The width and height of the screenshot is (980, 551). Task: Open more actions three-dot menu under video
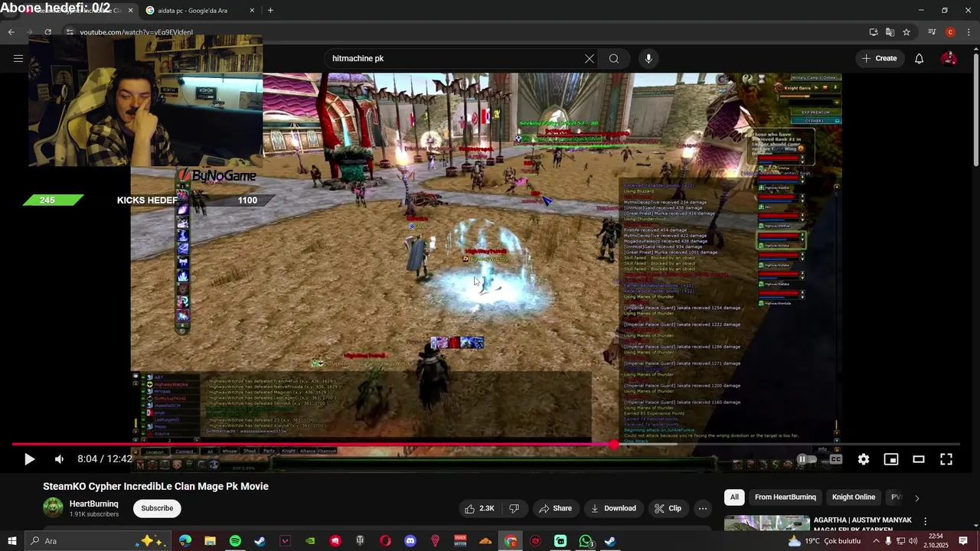[x=703, y=508]
